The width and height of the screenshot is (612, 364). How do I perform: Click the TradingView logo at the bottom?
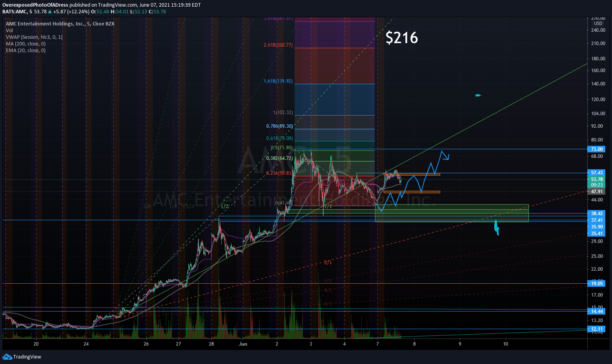22,357
